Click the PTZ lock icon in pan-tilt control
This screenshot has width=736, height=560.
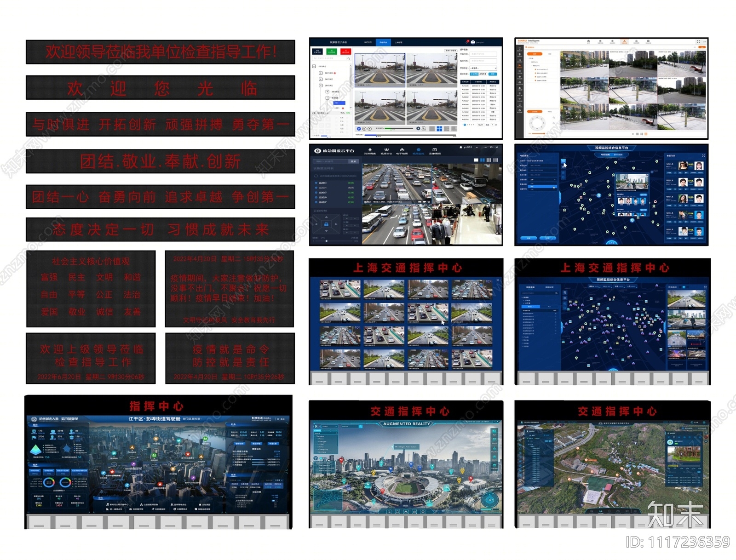[x=326, y=224]
